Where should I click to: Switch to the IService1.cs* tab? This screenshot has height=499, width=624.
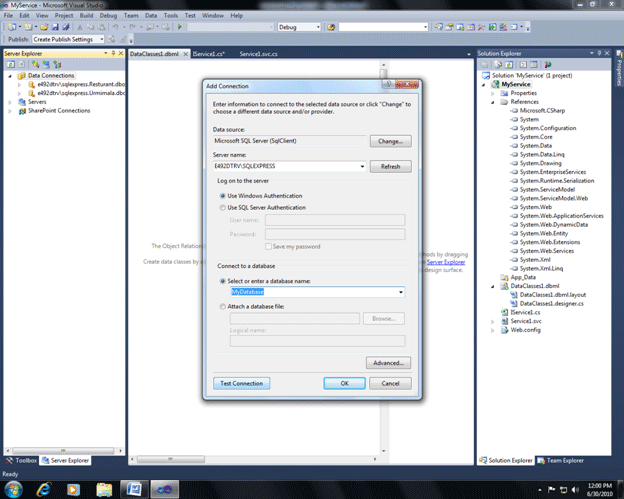[209, 54]
